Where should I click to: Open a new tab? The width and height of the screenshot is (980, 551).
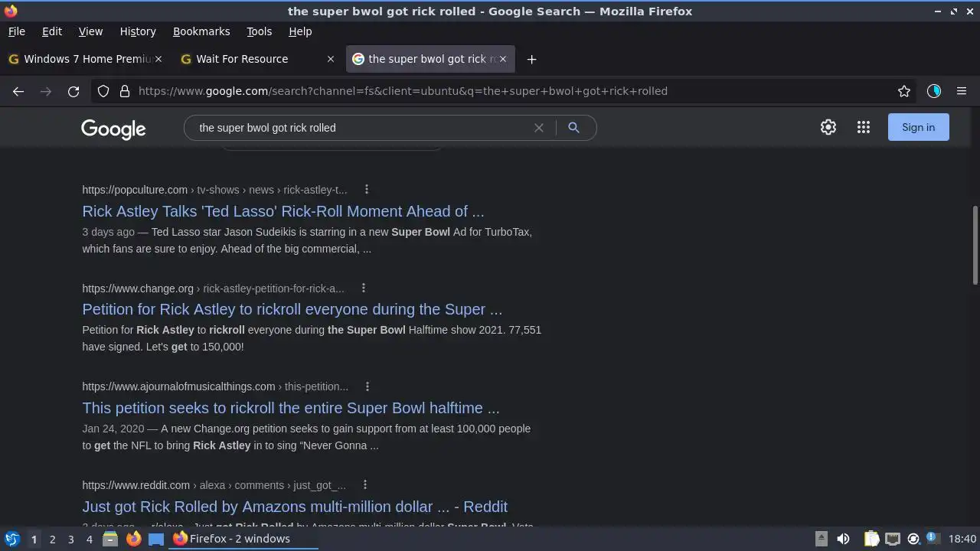click(x=531, y=59)
